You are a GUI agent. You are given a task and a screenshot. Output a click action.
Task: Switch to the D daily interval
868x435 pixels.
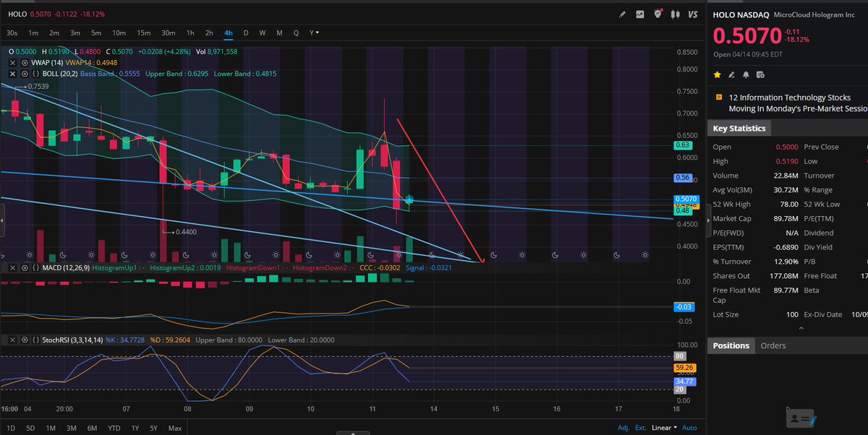(x=246, y=33)
